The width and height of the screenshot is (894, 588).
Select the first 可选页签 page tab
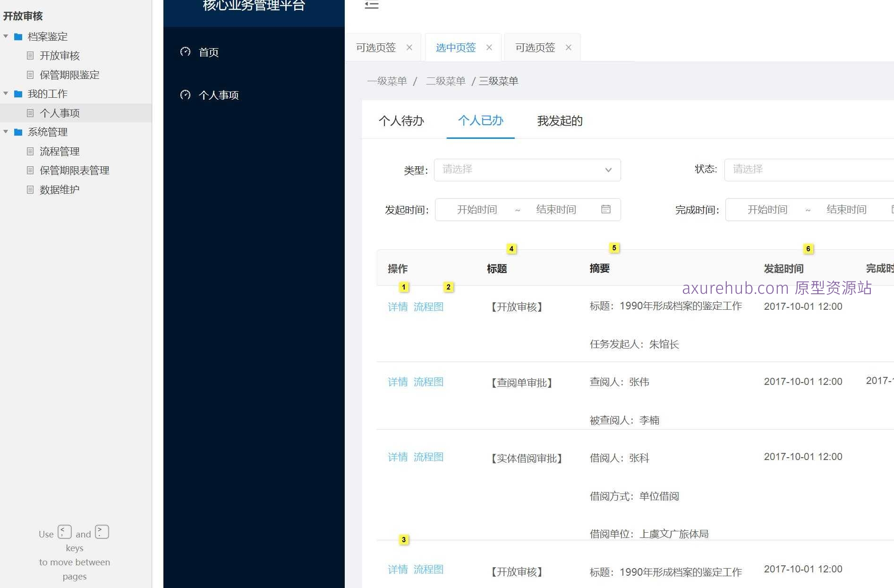(x=376, y=47)
